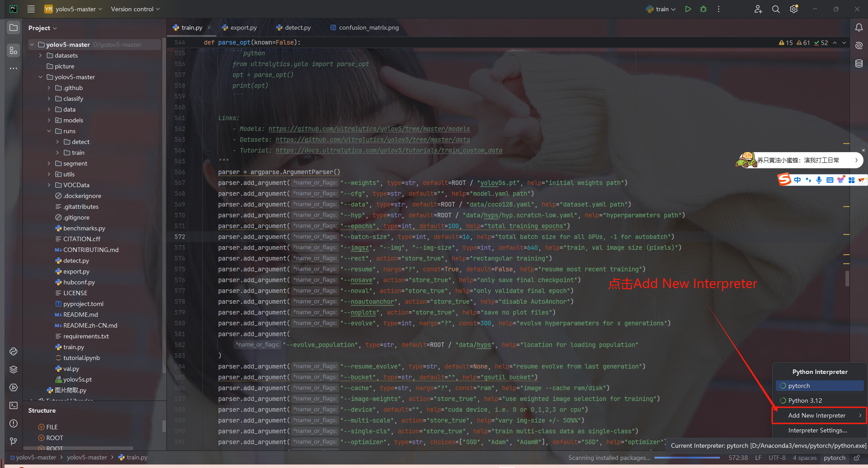
Task: Open Git version control tool window
Action: pyautogui.click(x=13, y=441)
